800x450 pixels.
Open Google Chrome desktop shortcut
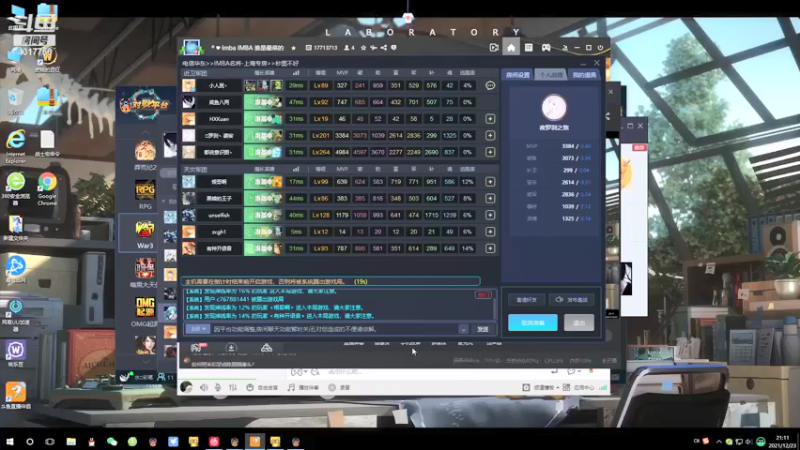[47, 188]
